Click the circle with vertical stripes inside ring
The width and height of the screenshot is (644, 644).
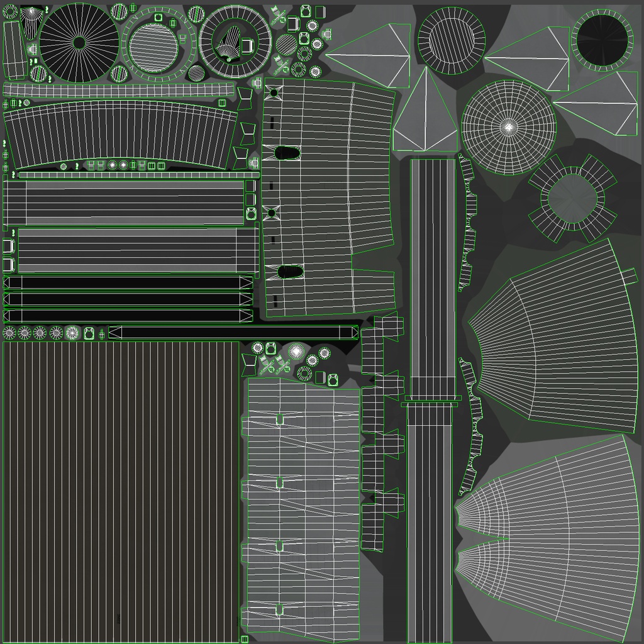pos(452,41)
